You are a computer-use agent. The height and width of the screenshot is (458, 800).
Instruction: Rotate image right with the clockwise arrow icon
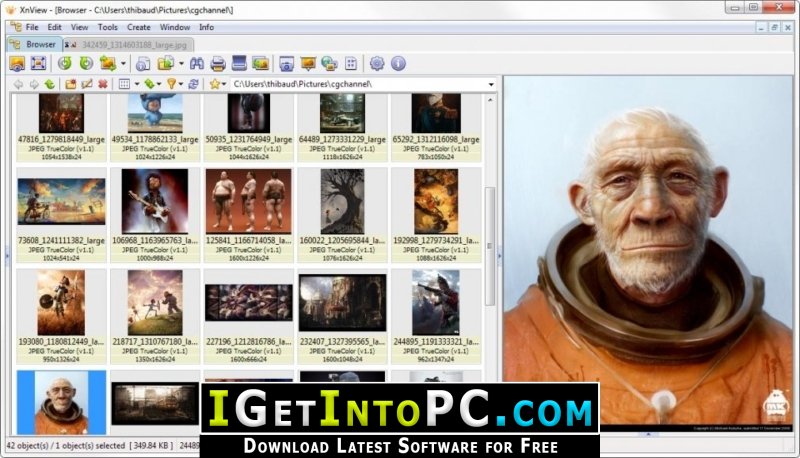(86, 64)
